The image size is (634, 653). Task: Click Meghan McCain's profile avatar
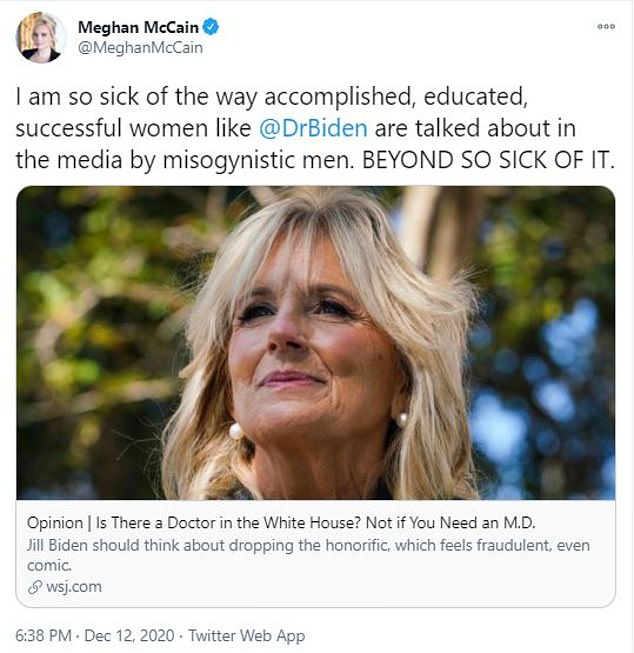click(41, 38)
